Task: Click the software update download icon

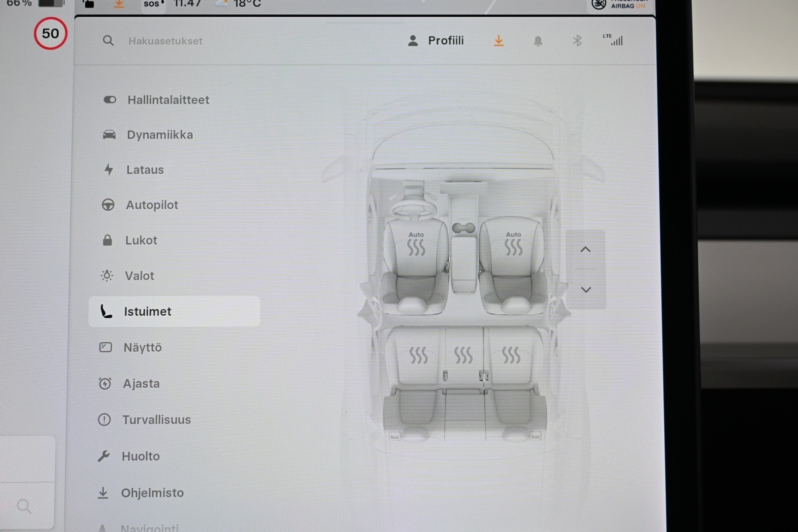Action: 499,41
